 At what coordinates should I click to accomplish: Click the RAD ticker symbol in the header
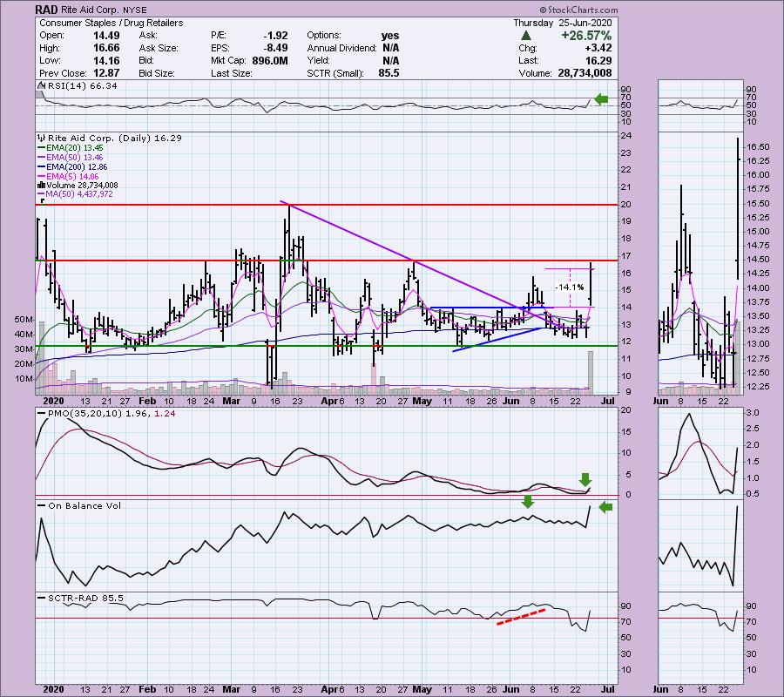point(46,10)
